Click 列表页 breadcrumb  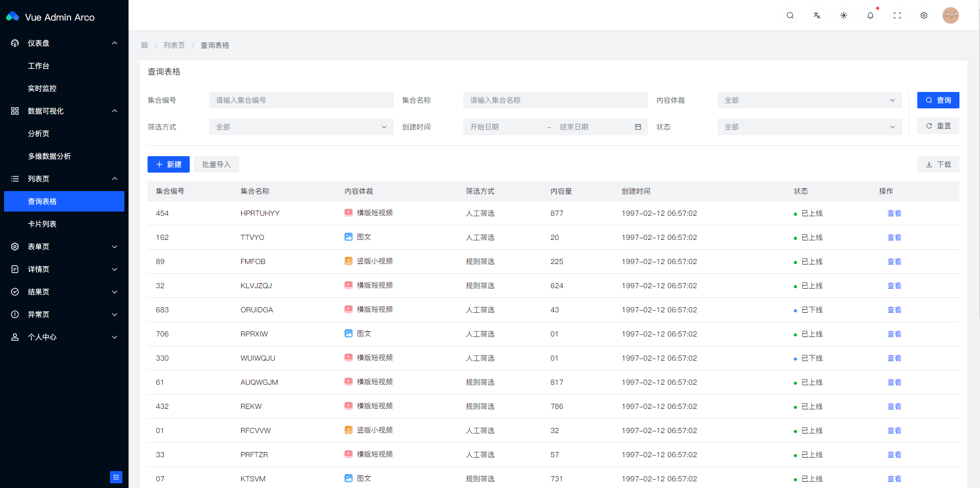coord(174,45)
